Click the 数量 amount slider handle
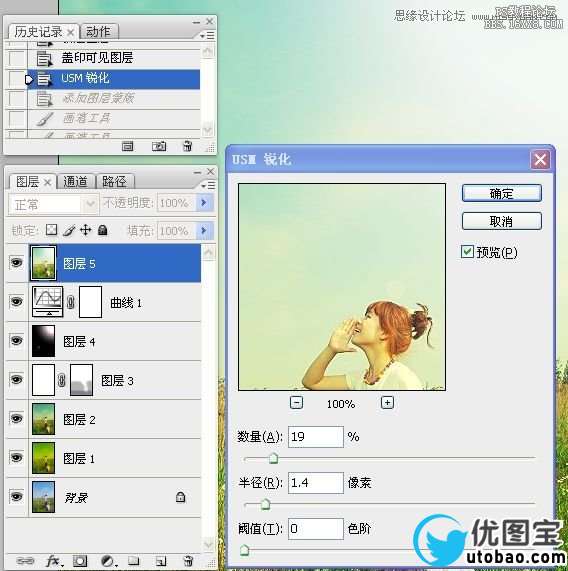This screenshot has width=568, height=571. (x=273, y=458)
